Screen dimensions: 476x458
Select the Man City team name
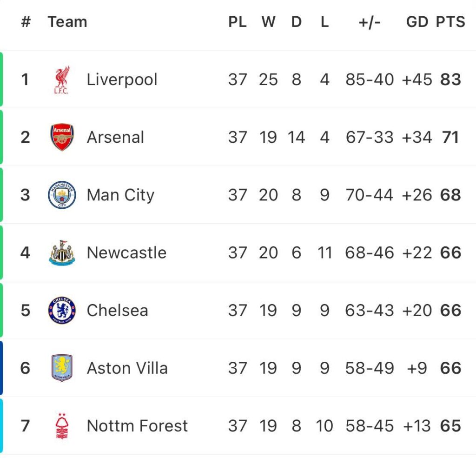pos(120,195)
